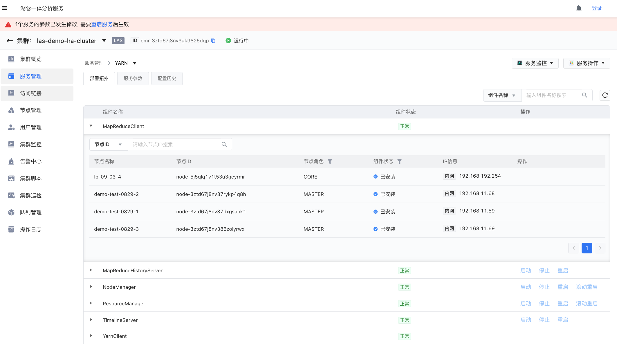Image resolution: width=617 pixels, height=364 pixels.
Task: Filter by 组件状态 funnel icon
Action: (400, 162)
